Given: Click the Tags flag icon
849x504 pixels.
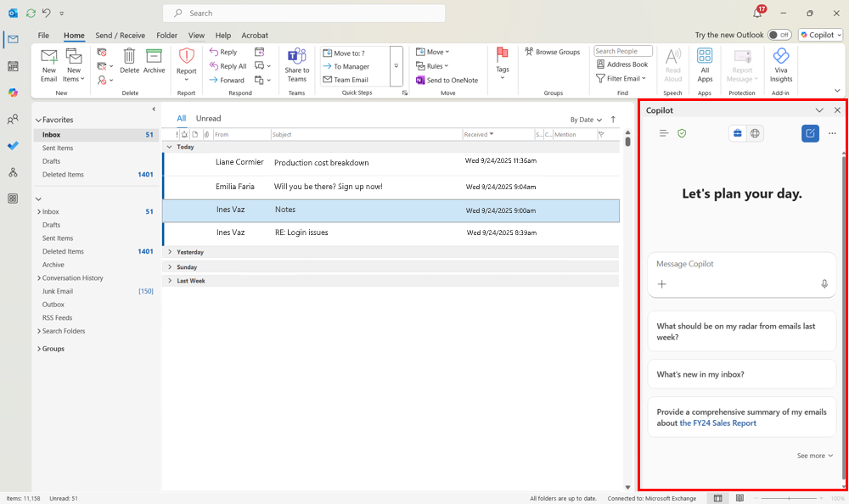Looking at the screenshot, I should pyautogui.click(x=503, y=53).
